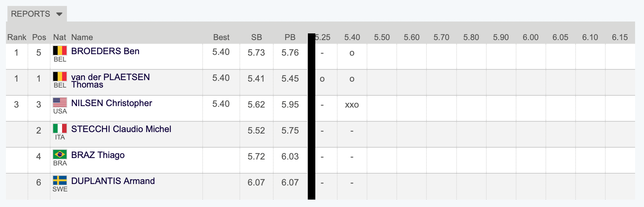Viewport: 644px width, 207px height.
Task: Click the USA flag for NILSEN Christopher
Action: [60, 102]
